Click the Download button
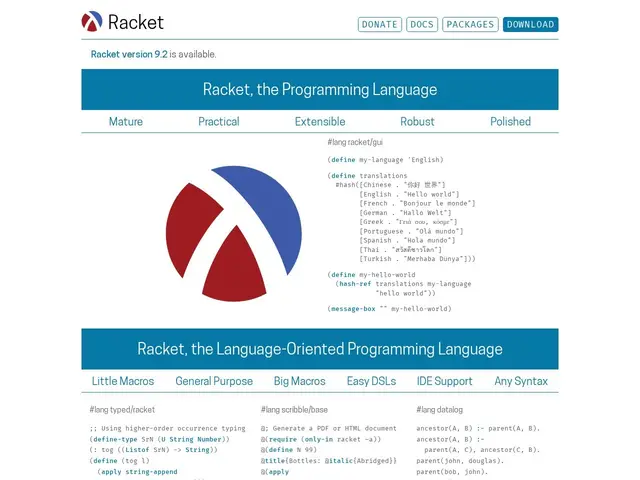This screenshot has height=480, width=640. pos(531,24)
